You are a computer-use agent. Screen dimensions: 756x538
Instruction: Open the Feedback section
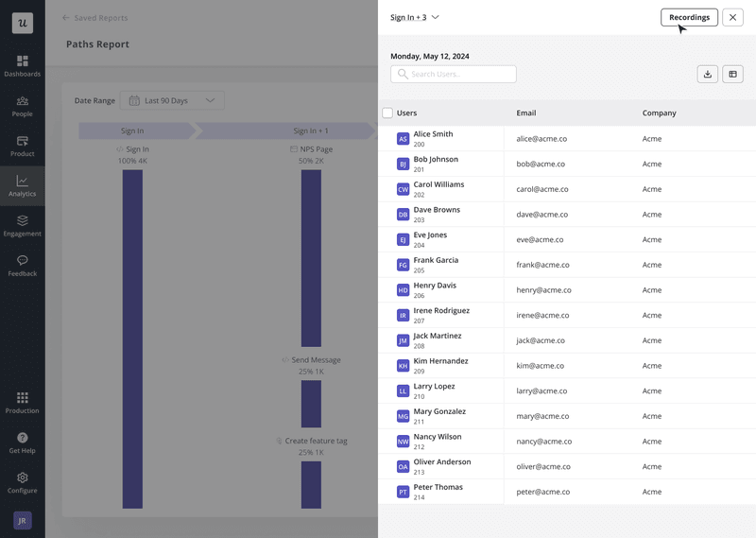point(22,265)
